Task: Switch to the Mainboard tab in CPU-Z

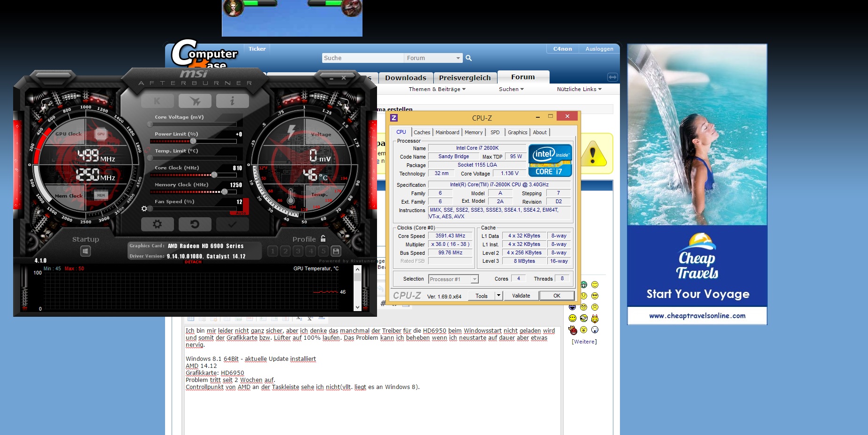Action: pyautogui.click(x=447, y=132)
